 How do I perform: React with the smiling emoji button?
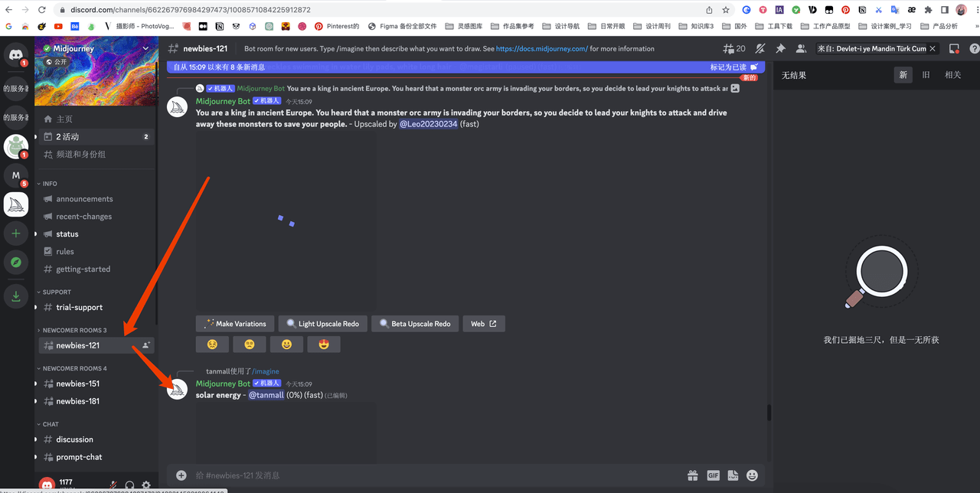(286, 344)
